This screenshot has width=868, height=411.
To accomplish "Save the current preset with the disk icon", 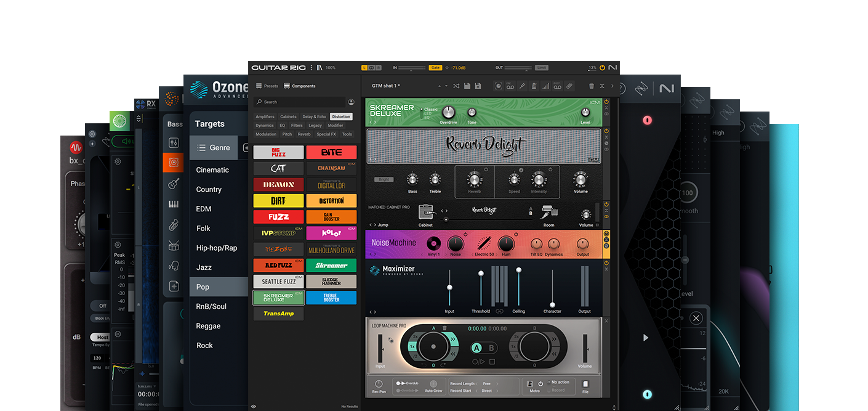I will pos(467,86).
